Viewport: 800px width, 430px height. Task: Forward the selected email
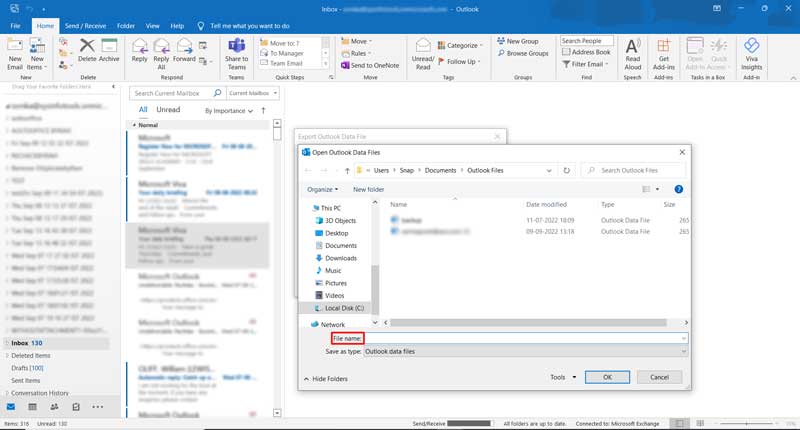click(184, 50)
